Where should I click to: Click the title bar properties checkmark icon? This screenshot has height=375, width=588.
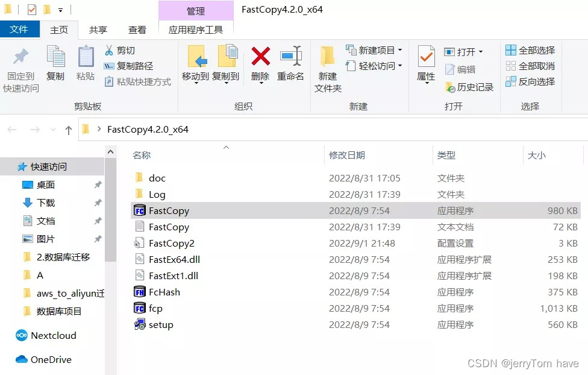[x=33, y=10]
